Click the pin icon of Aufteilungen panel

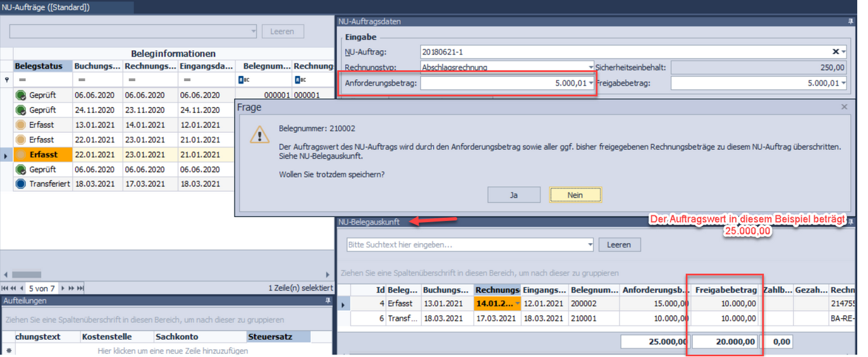(327, 301)
